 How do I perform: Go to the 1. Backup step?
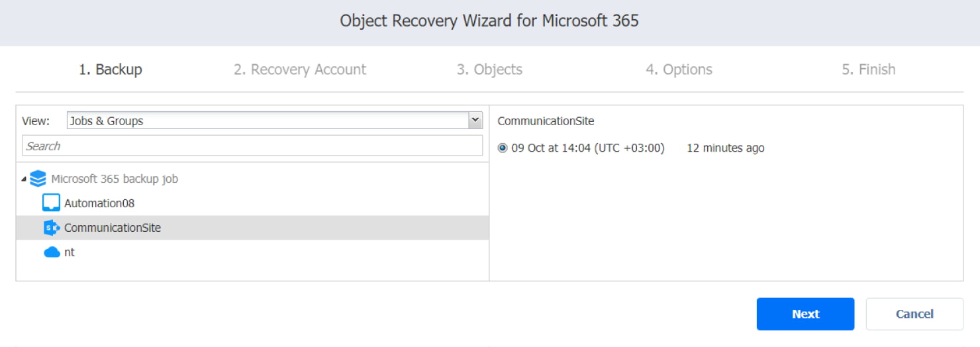point(110,70)
